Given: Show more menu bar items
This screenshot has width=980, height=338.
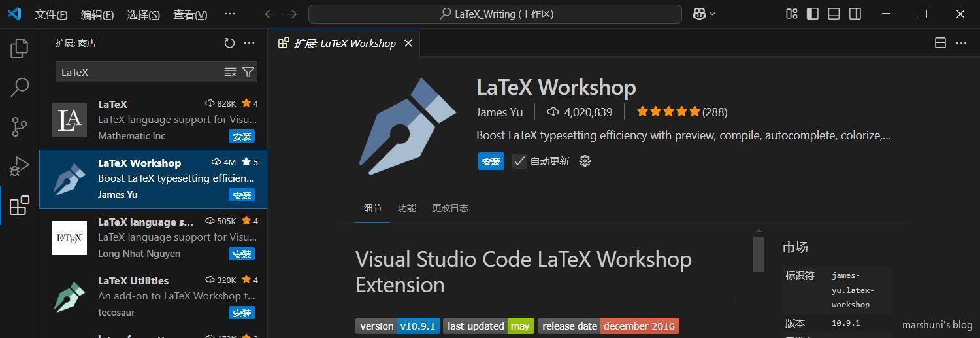Looking at the screenshot, I should point(229,14).
